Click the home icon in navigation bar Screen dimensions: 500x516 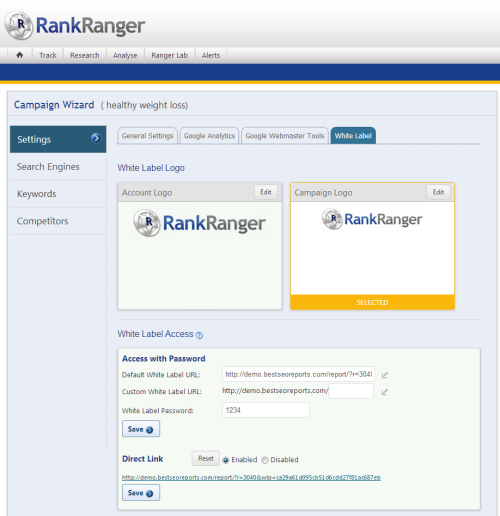click(20, 55)
